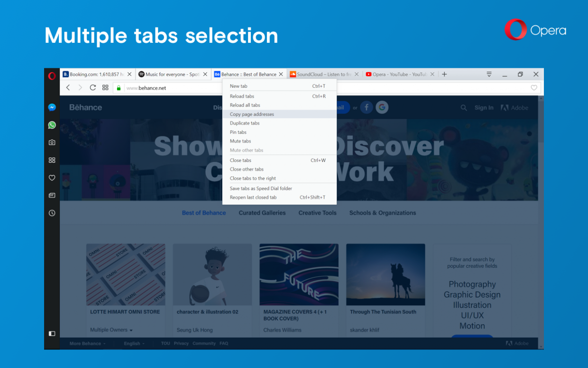Open Bookmarks via the heart sidebar icon
Screen dimensions: 588x368
tap(52, 178)
